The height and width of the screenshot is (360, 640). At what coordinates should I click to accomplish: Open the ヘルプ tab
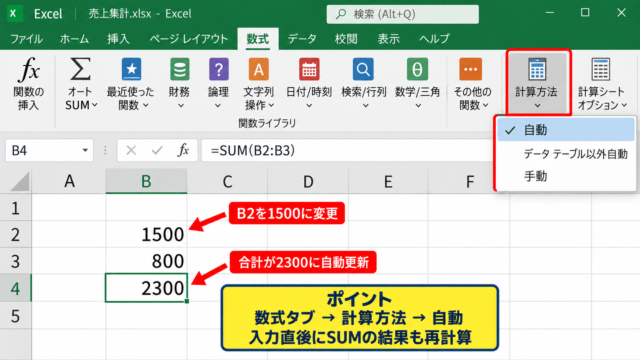(x=434, y=39)
